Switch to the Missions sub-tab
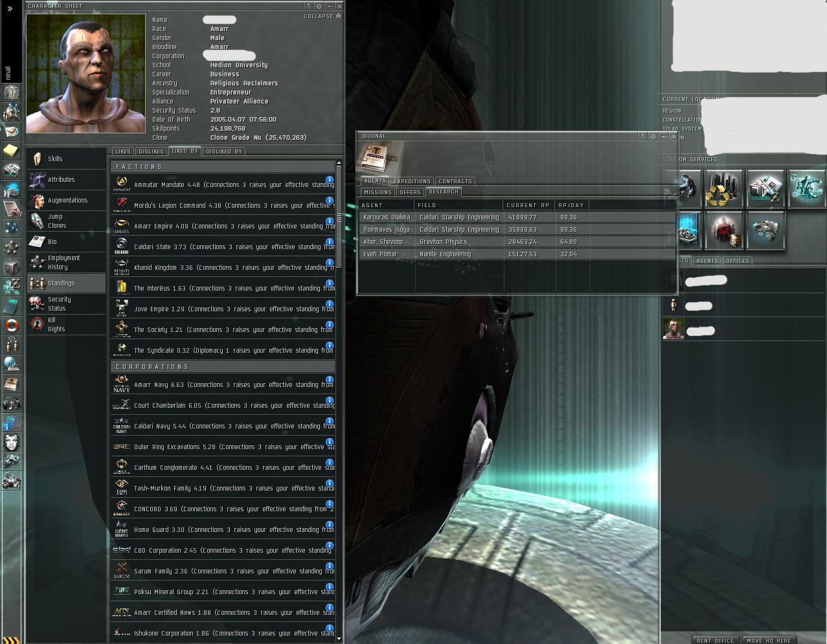Viewport: 827px width, 644px height. [x=378, y=192]
